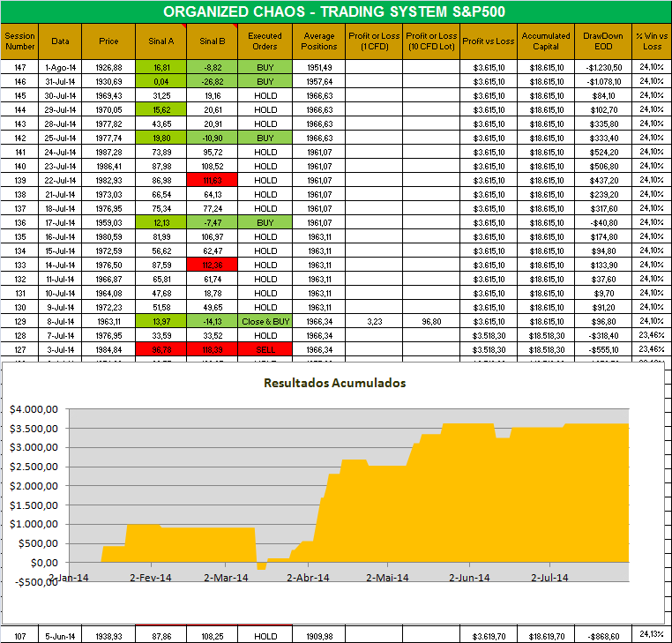Click red Sinal B cell 112,36
The image size is (672, 643).
[213, 265]
